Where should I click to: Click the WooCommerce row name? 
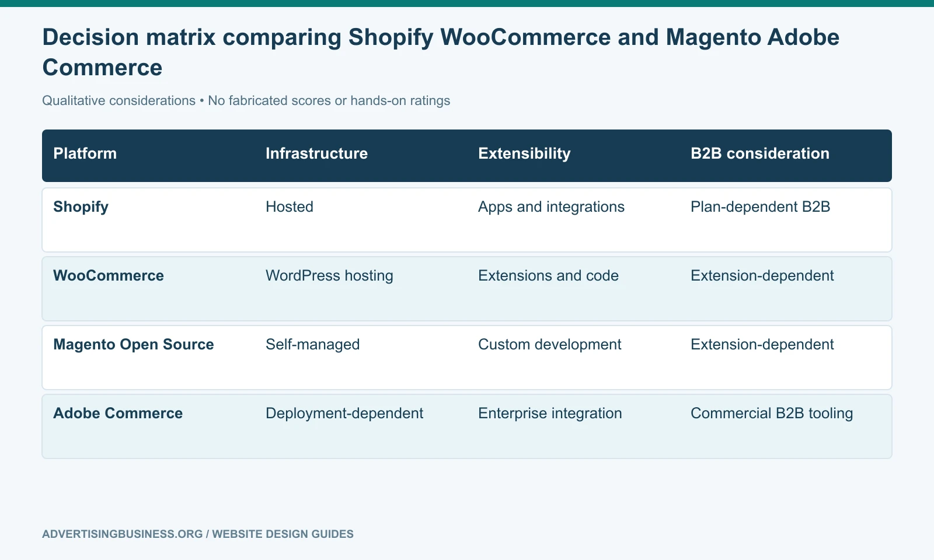point(109,275)
